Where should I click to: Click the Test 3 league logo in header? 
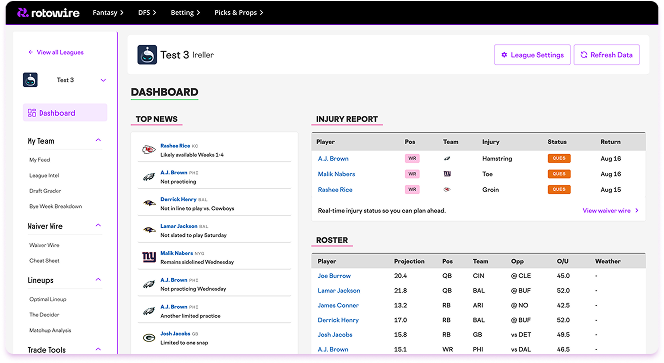pyautogui.click(x=147, y=55)
